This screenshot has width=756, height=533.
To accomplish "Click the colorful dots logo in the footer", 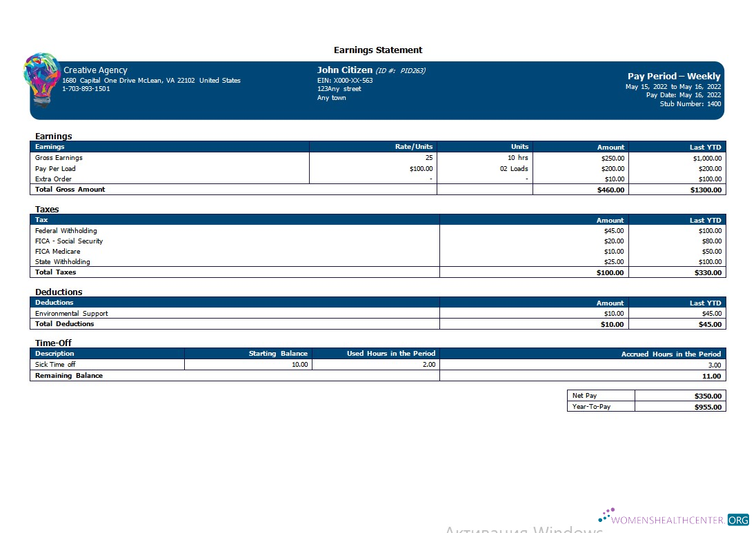I will click(607, 514).
